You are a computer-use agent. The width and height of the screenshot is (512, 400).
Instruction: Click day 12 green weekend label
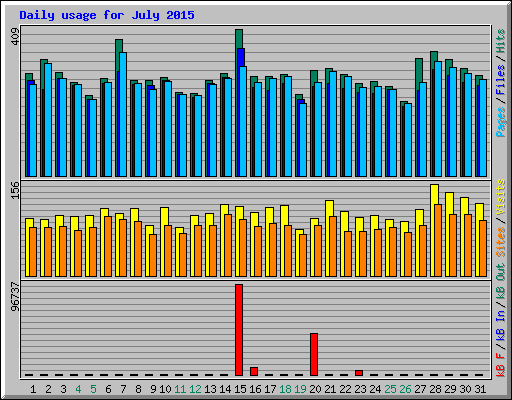tap(195, 389)
